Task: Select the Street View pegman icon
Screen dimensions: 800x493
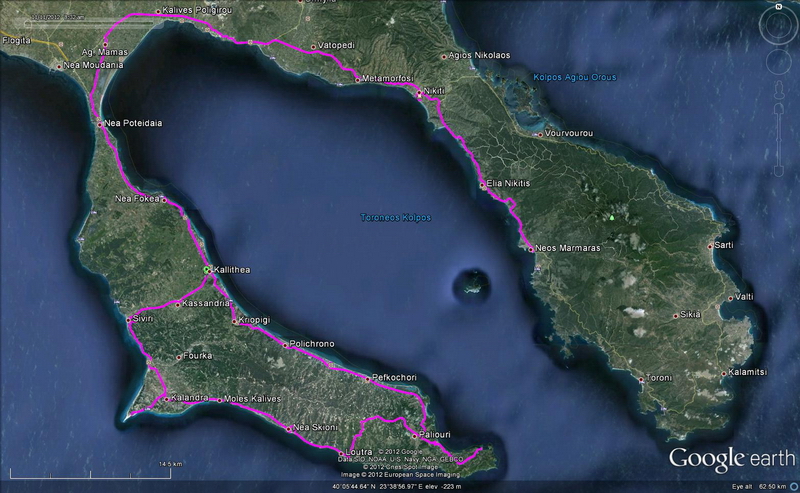Action: click(x=779, y=89)
